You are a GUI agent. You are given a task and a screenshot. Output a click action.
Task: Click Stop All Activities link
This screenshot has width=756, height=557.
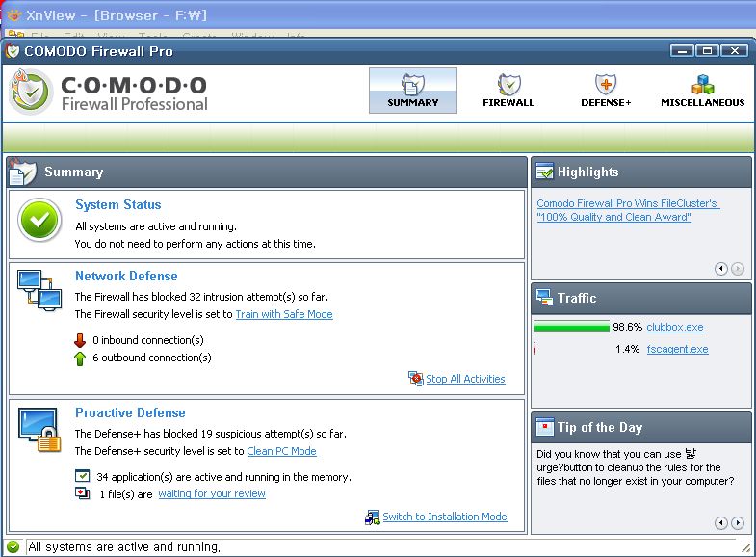pyautogui.click(x=465, y=379)
